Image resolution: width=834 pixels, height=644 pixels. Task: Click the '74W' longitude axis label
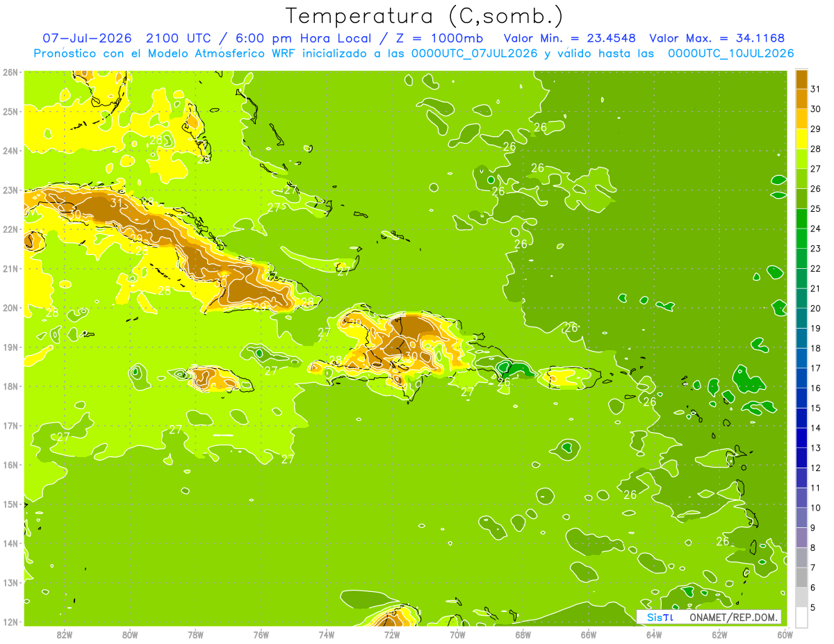point(327,634)
